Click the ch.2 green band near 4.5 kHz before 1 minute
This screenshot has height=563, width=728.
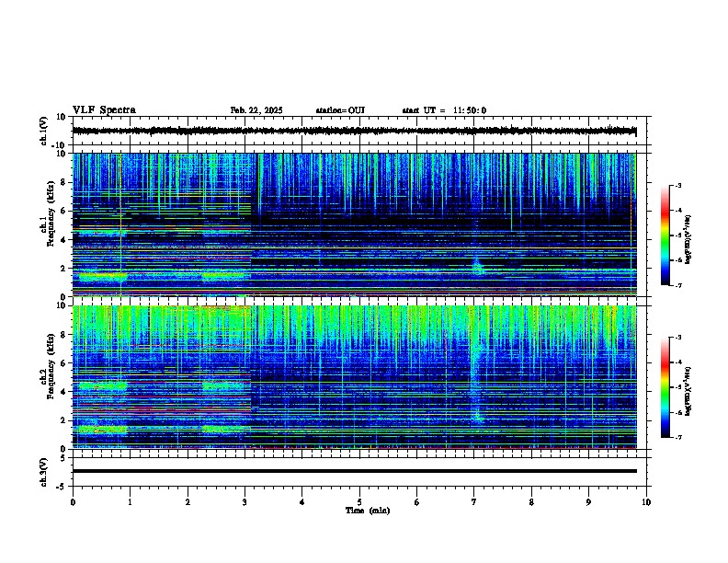tap(103, 385)
